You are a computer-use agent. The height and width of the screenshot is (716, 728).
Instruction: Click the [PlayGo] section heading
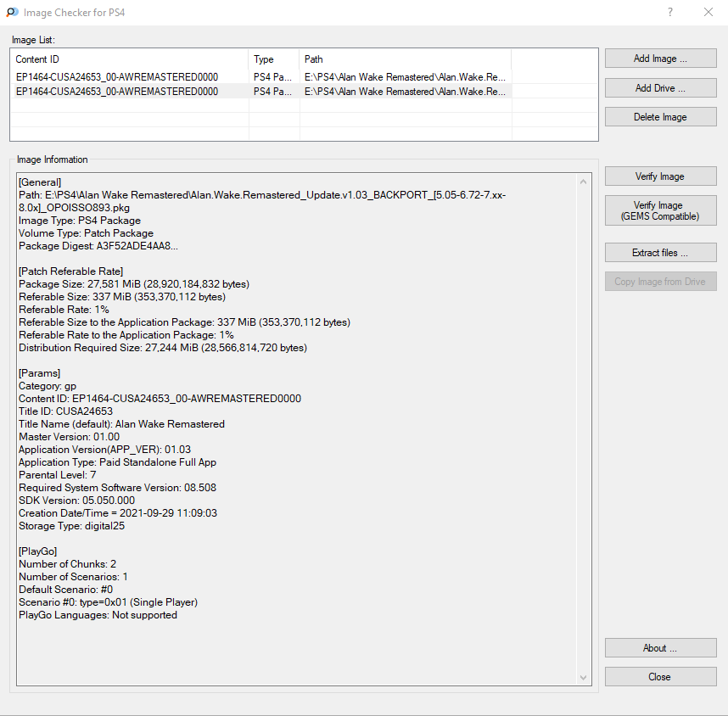[37, 551]
